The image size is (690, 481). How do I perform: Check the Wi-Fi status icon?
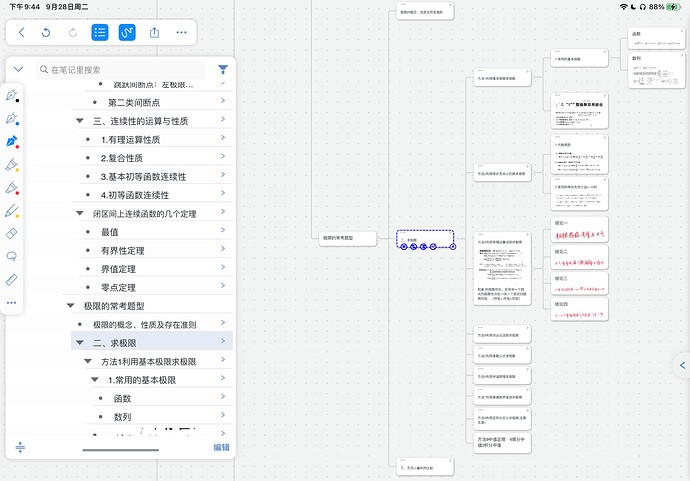624,7
